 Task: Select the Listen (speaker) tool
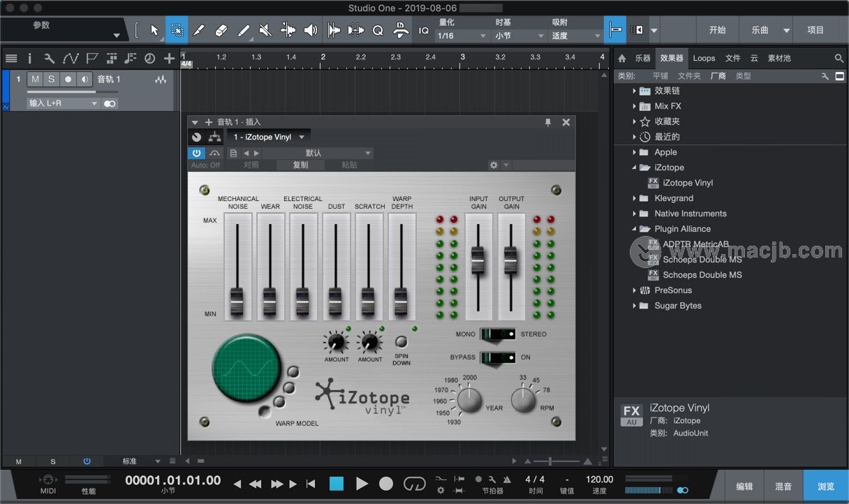310,30
